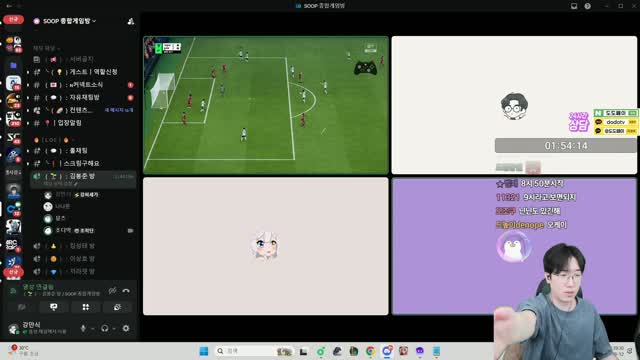
Task: Open headphone output options arrow
Action: point(114,329)
